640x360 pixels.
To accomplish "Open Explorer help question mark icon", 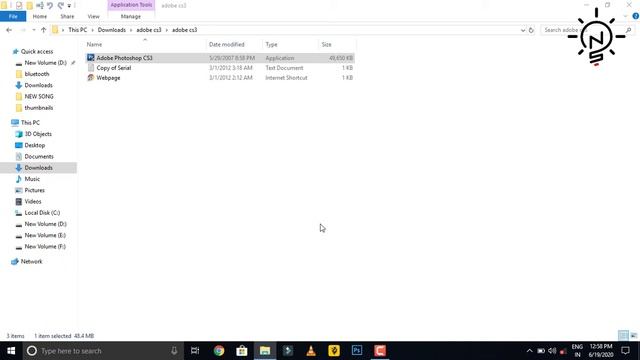I will coord(636,16).
